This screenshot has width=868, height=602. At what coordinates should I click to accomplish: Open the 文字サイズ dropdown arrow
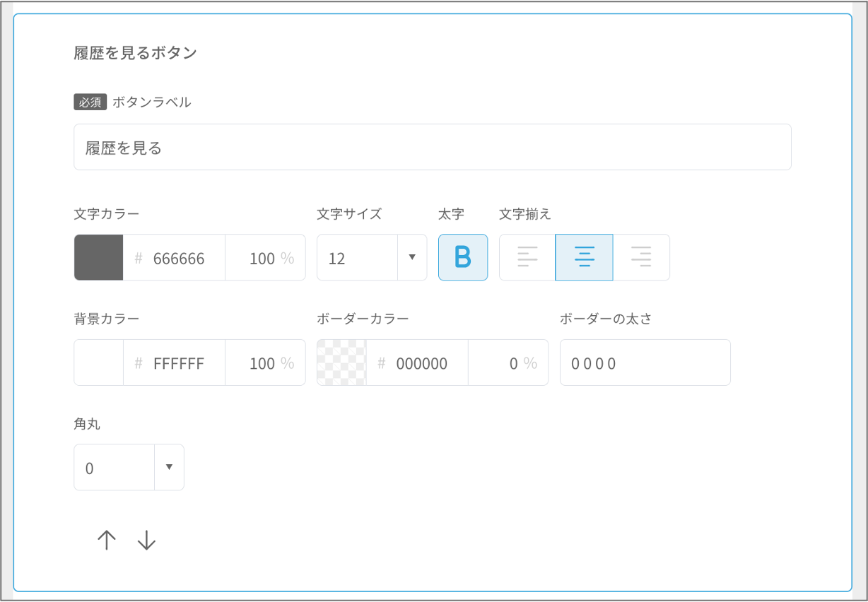point(412,257)
